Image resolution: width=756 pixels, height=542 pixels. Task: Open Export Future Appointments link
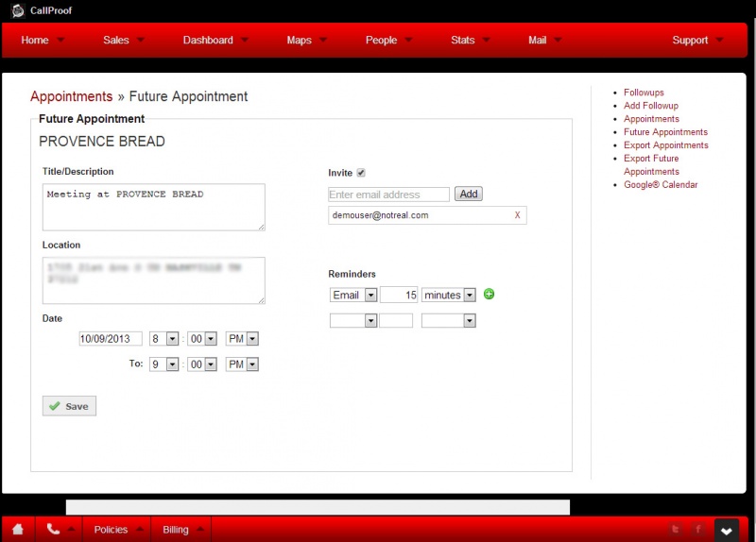coord(651,164)
